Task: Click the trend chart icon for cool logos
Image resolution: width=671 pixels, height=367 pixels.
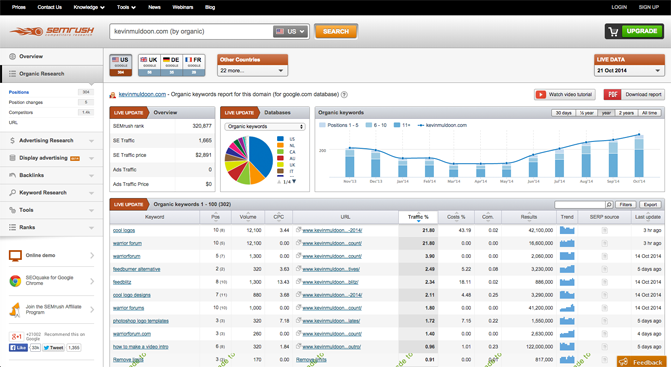Action: pyautogui.click(x=567, y=231)
